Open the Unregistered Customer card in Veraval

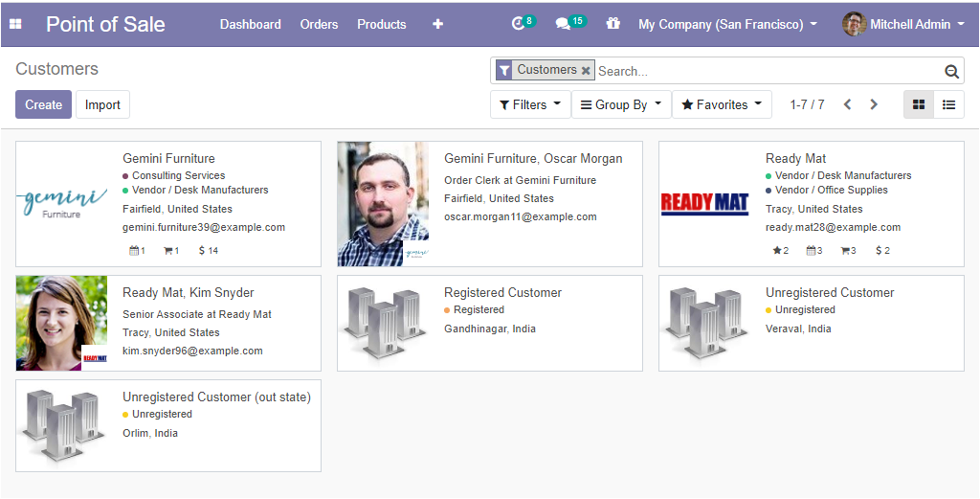pos(812,324)
